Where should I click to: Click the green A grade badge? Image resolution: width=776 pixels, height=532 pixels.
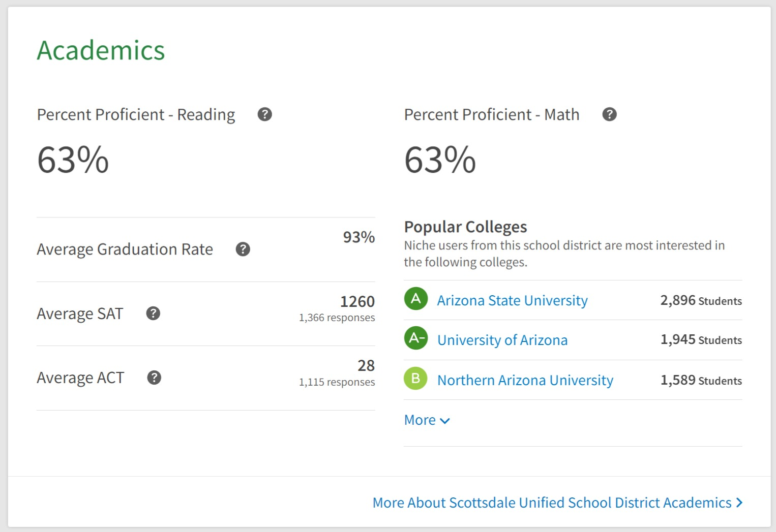[415, 299]
